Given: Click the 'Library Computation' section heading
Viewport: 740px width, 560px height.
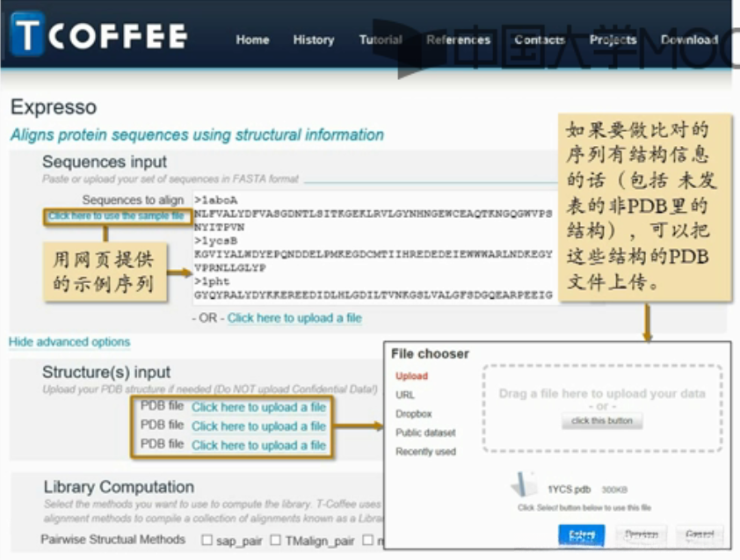Looking at the screenshot, I should 119,487.
